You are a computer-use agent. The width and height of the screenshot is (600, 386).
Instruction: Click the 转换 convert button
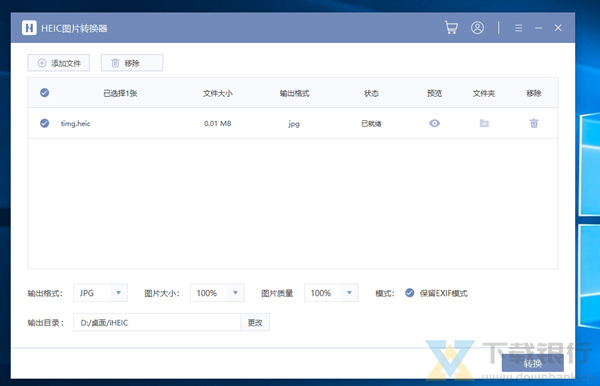(533, 363)
